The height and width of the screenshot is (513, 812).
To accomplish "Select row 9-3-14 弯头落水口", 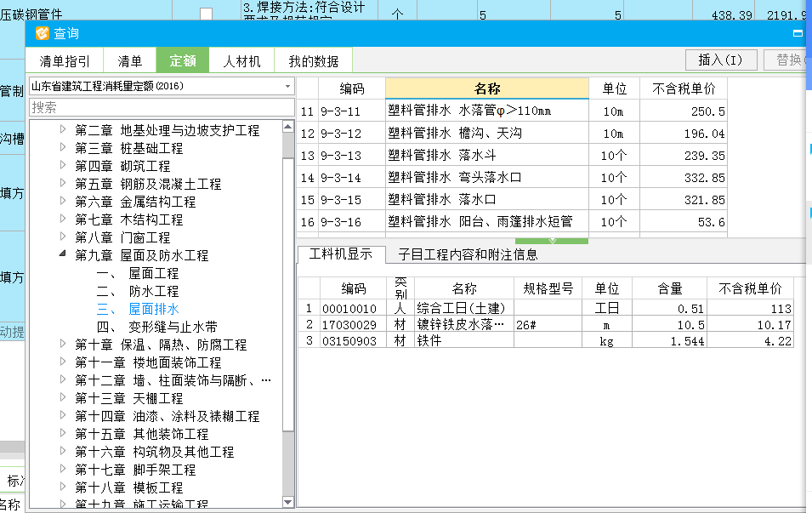I will coord(512,178).
